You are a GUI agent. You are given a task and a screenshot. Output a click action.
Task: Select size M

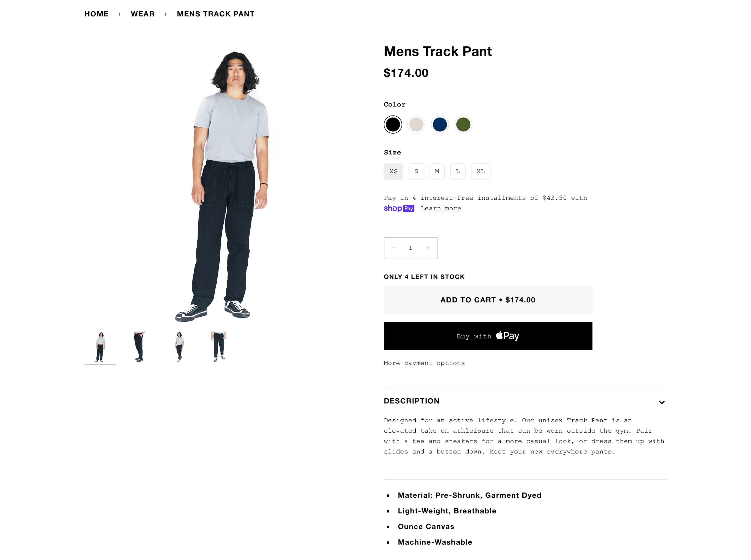click(437, 171)
